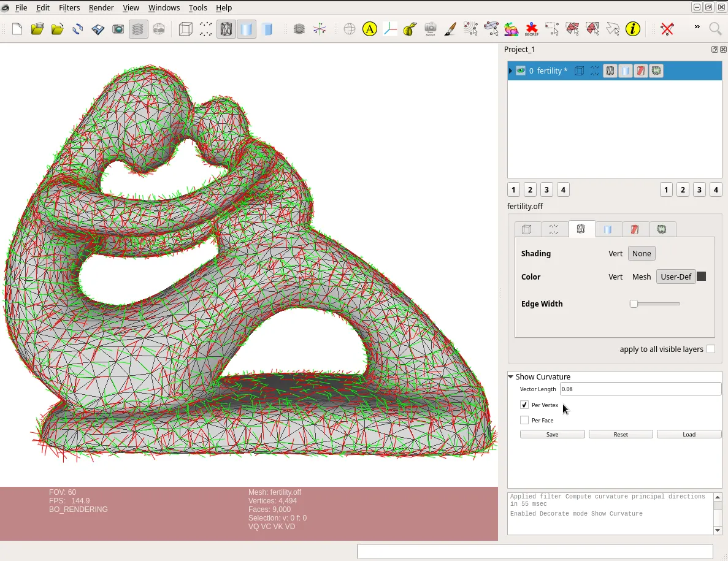Check apply to all visible layers

(711, 349)
